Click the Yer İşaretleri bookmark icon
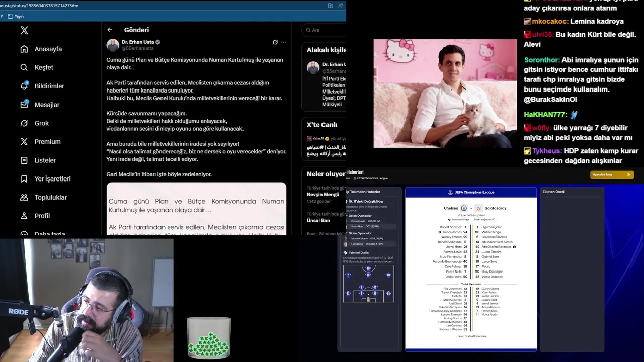 pyautogui.click(x=24, y=179)
